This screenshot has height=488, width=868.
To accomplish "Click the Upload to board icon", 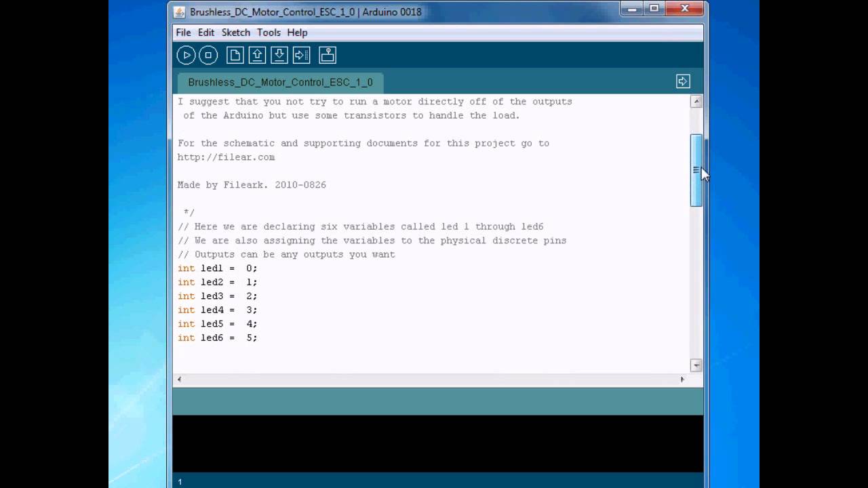I will [302, 56].
